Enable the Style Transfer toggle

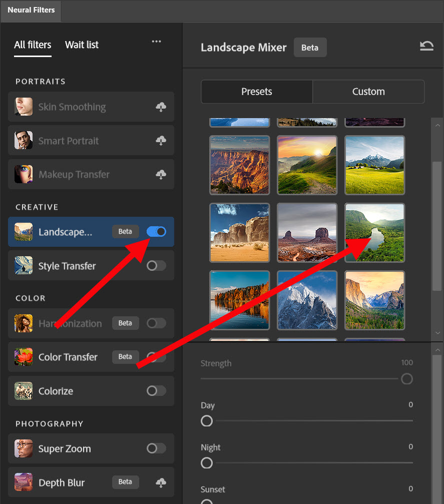coord(156,265)
